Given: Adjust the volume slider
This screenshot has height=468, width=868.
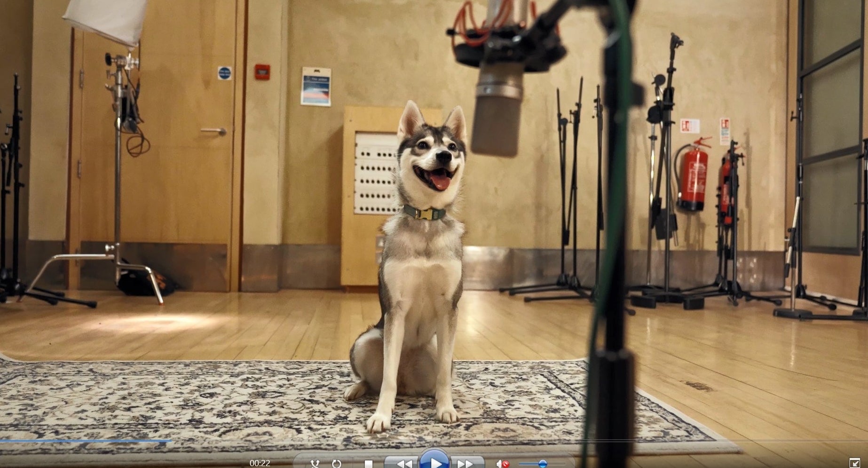Looking at the screenshot, I should pyautogui.click(x=542, y=464).
